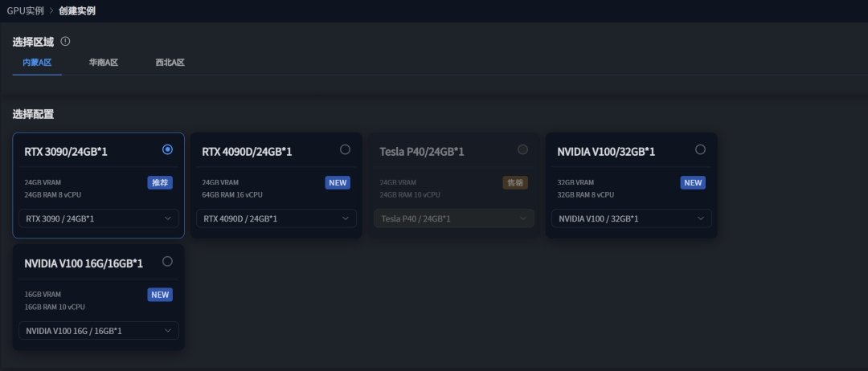Click the RTX 3090/24GB*1 card title
This screenshot has height=371, width=868.
pyautogui.click(x=66, y=152)
